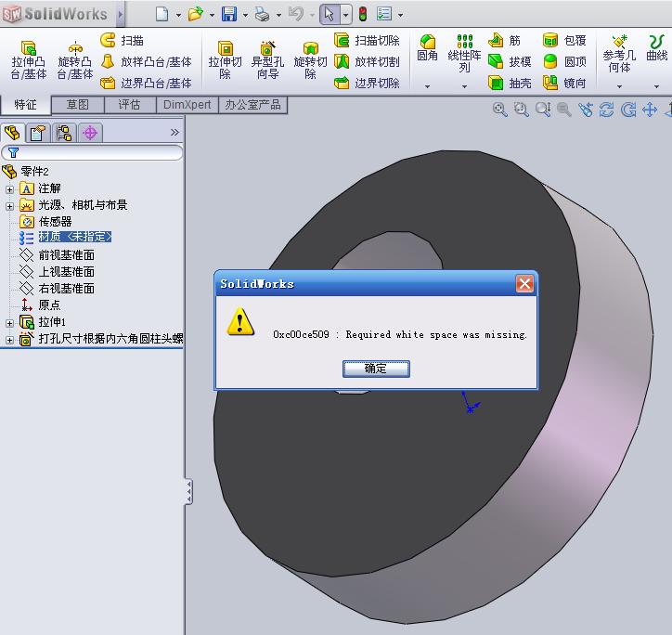Open the dropdown arrow beside Save
The height and width of the screenshot is (635, 672).
click(x=245, y=15)
